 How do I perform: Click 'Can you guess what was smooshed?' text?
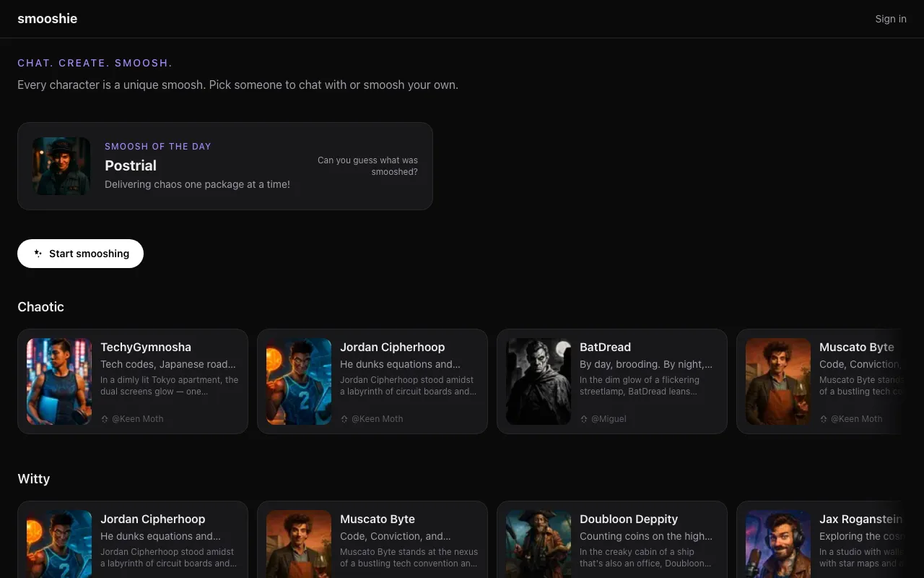click(x=367, y=166)
